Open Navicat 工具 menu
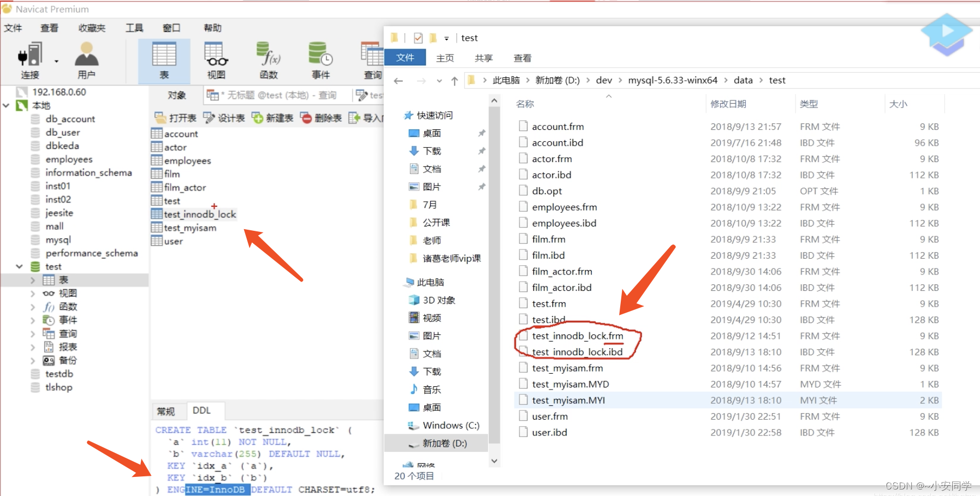Viewport: 980px width, 496px height. tap(134, 28)
